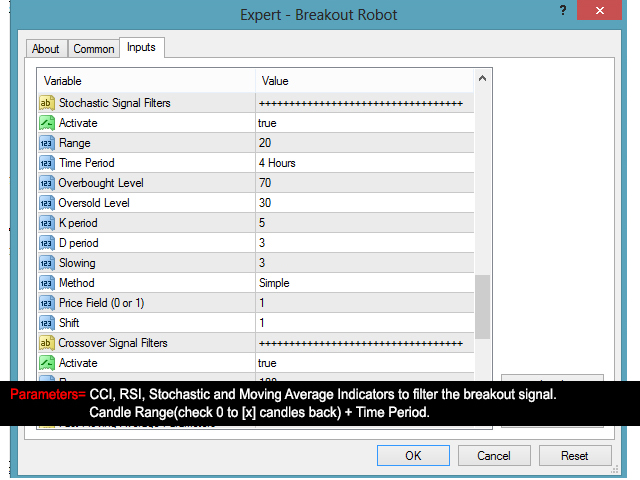Click the number icon next to D period
The height and width of the screenshot is (480, 640).
47,243
